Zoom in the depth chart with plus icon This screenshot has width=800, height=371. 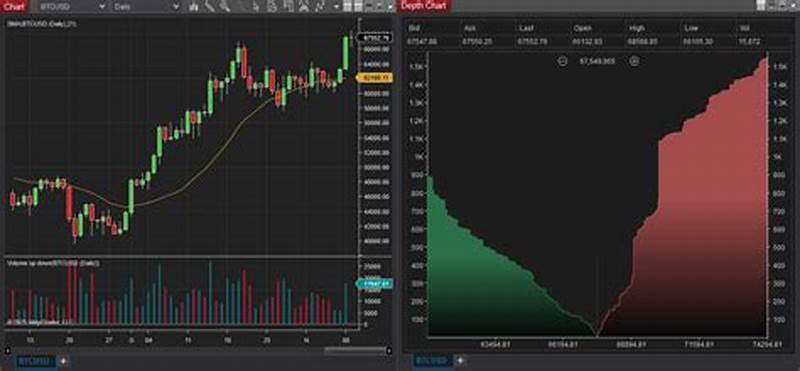tap(634, 61)
